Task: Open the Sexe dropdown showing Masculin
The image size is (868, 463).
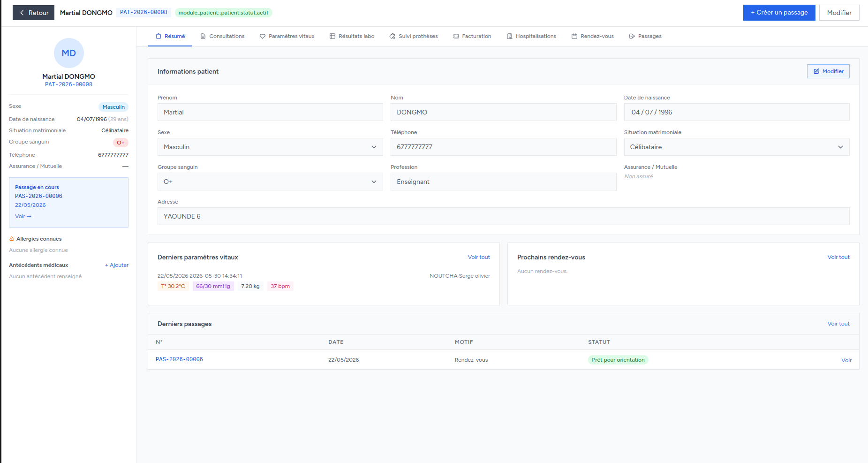Action: [x=270, y=147]
